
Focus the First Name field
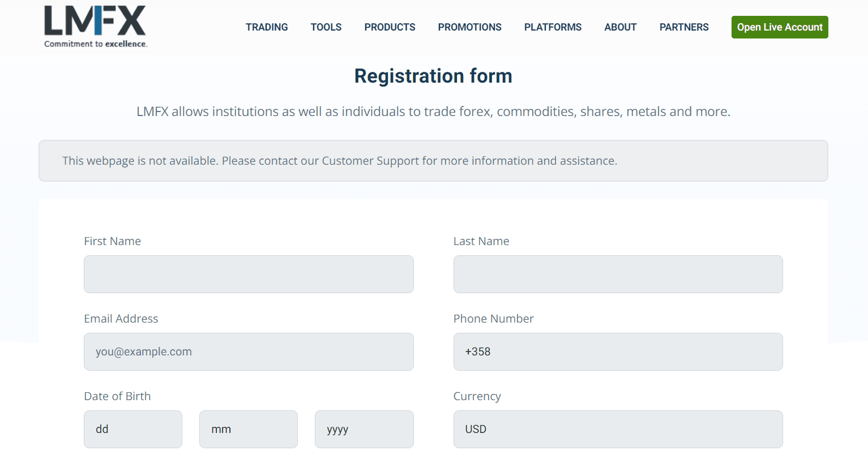click(x=249, y=274)
